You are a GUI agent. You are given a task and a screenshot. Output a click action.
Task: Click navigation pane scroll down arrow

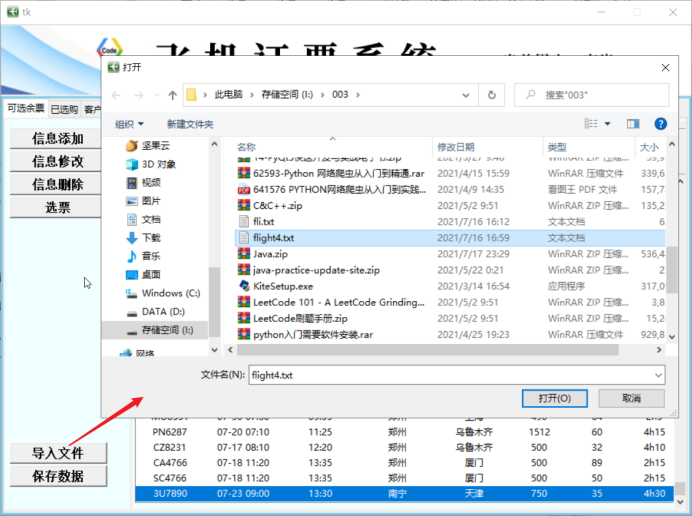point(214,350)
